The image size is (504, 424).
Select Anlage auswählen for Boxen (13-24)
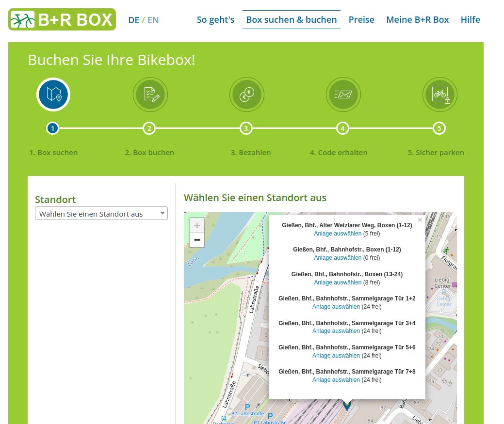tap(338, 283)
